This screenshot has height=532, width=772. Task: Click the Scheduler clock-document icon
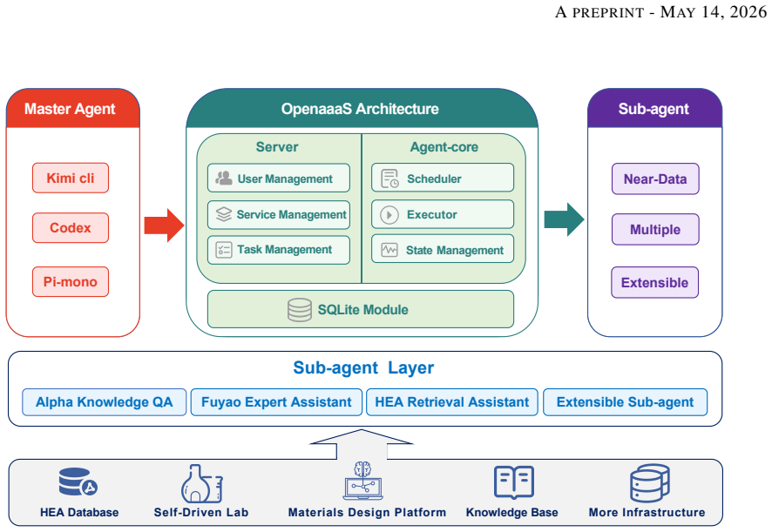[390, 178]
